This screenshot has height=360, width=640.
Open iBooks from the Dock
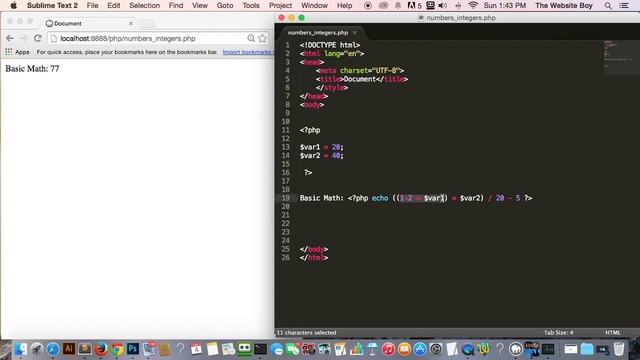point(404,349)
